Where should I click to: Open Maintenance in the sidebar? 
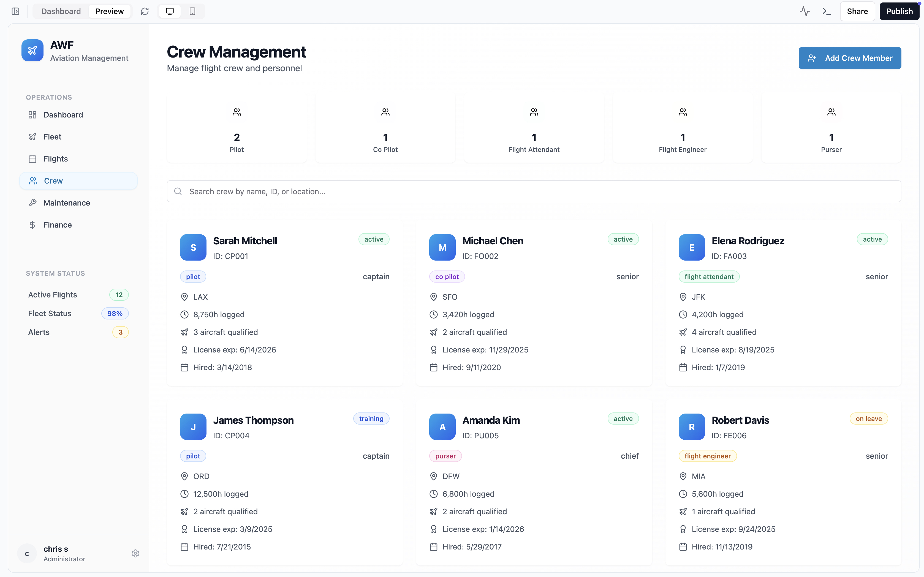[66, 203]
